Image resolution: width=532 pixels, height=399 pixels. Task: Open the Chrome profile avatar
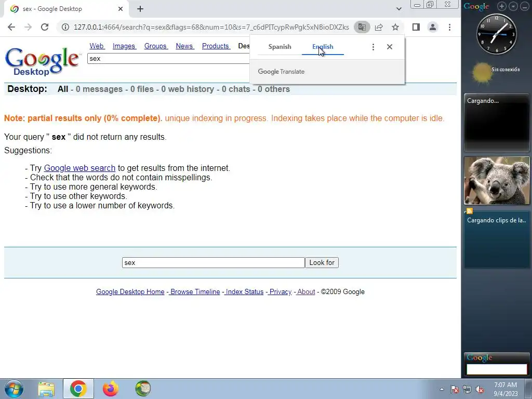(x=433, y=27)
